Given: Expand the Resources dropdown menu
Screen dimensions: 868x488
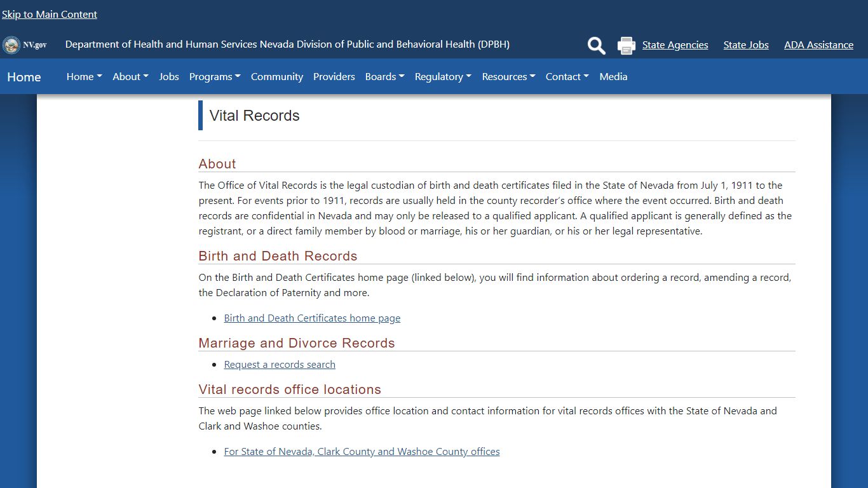Looking at the screenshot, I should click(508, 76).
